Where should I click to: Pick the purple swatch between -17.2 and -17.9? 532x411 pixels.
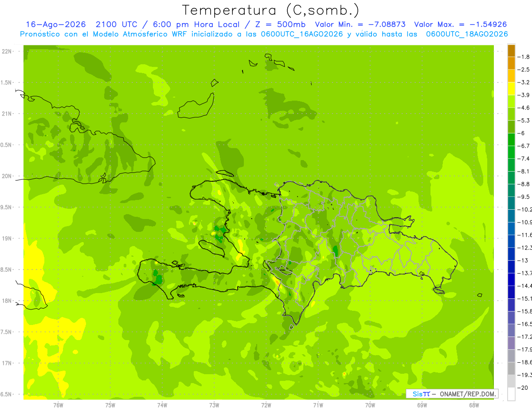coord(511,343)
